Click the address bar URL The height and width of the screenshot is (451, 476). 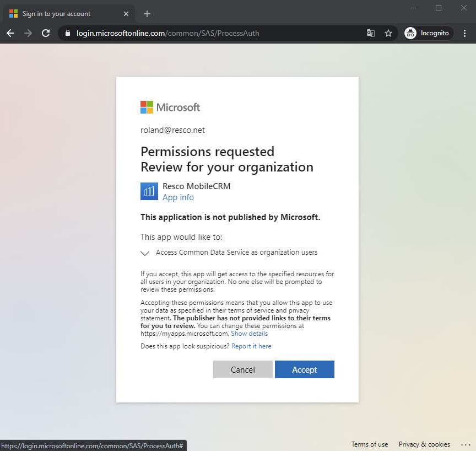click(x=168, y=33)
